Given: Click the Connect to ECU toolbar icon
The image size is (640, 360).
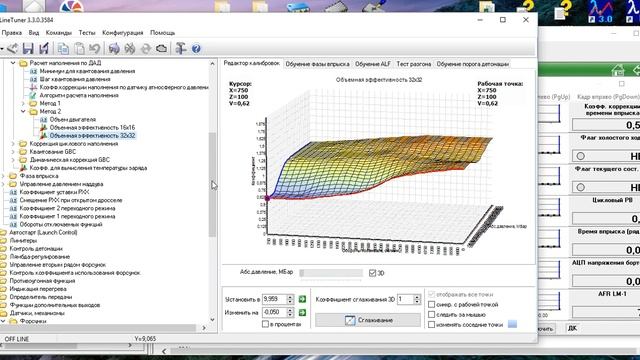Looking at the screenshot, I should pos(114,49).
